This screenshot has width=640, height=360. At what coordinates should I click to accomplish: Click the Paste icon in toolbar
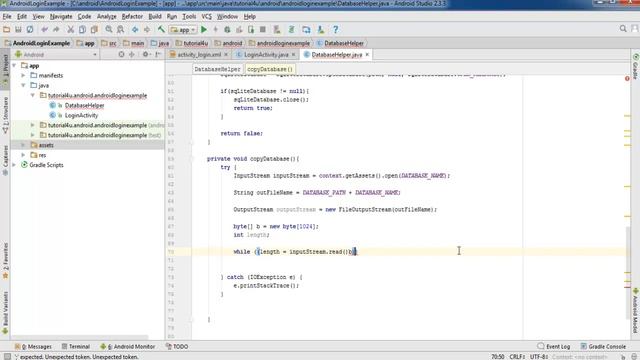point(94,29)
